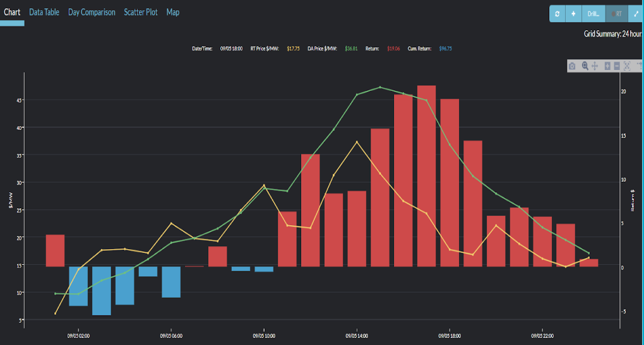Click the Grid Summary 24 hour heading
This screenshot has width=644, height=345.
[613, 33]
